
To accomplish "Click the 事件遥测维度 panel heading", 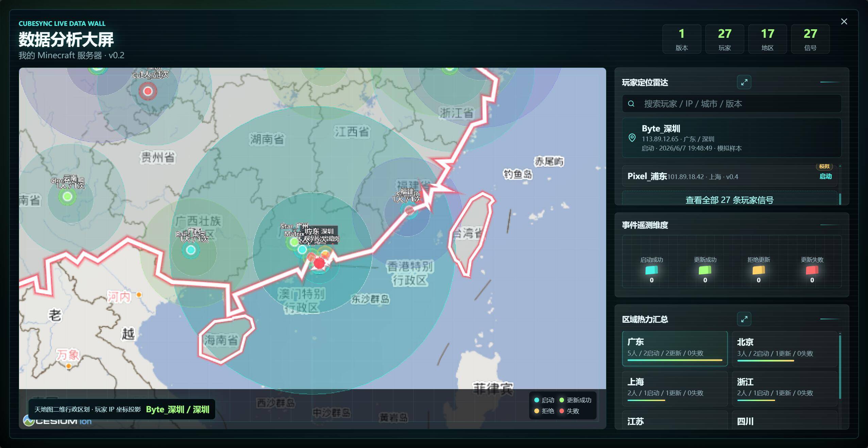I will (645, 225).
